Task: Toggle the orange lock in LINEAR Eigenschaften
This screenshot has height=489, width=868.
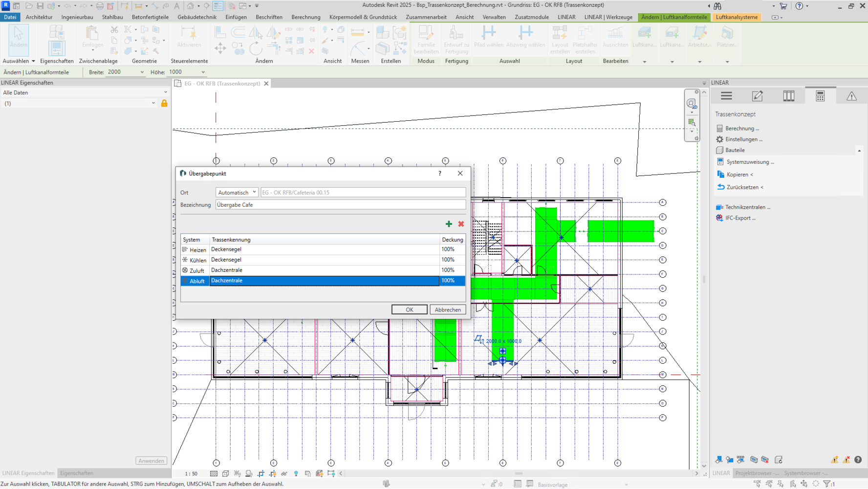Action: [x=164, y=103]
